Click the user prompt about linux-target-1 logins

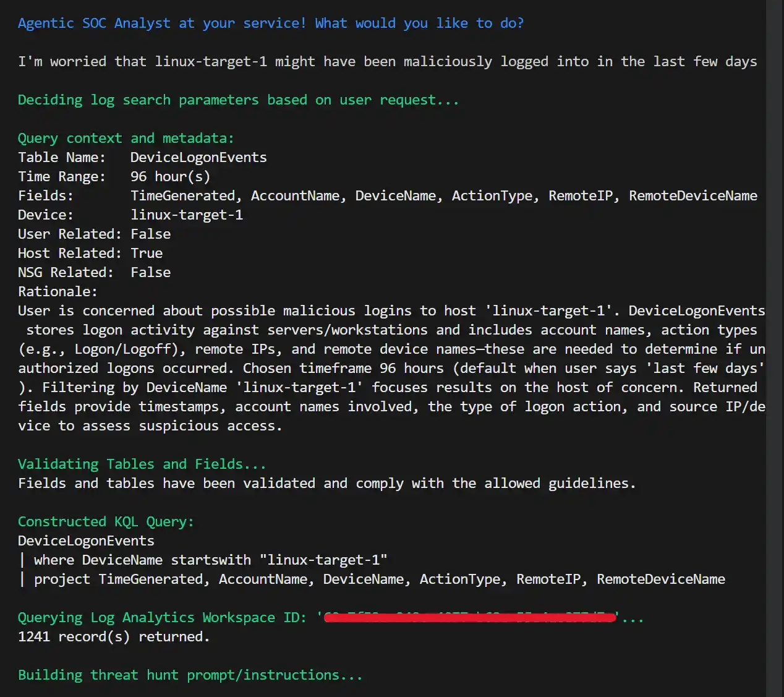tap(388, 62)
